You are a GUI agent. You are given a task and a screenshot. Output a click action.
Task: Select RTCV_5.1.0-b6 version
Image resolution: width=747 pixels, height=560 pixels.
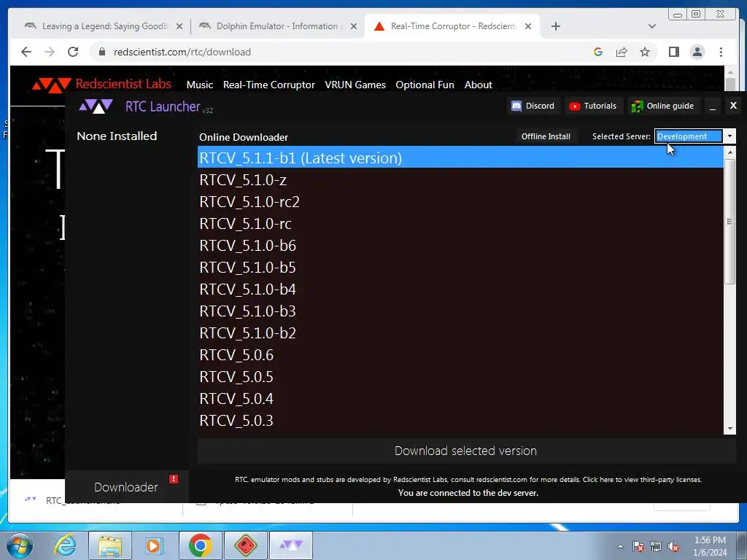[460, 245]
